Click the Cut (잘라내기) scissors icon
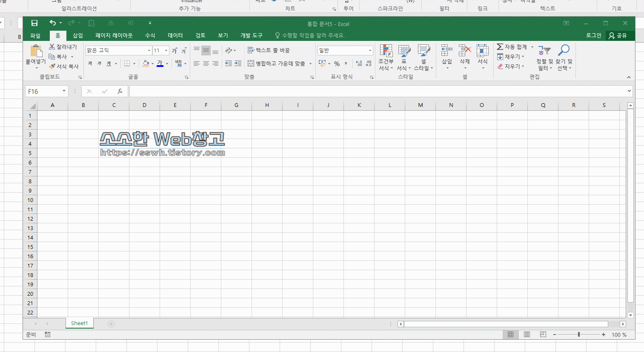The image size is (644, 352). pyautogui.click(x=52, y=47)
